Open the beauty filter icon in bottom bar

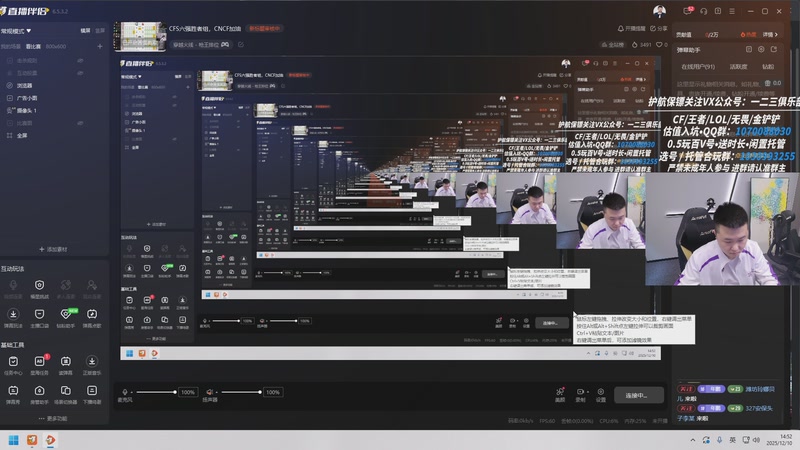560,392
